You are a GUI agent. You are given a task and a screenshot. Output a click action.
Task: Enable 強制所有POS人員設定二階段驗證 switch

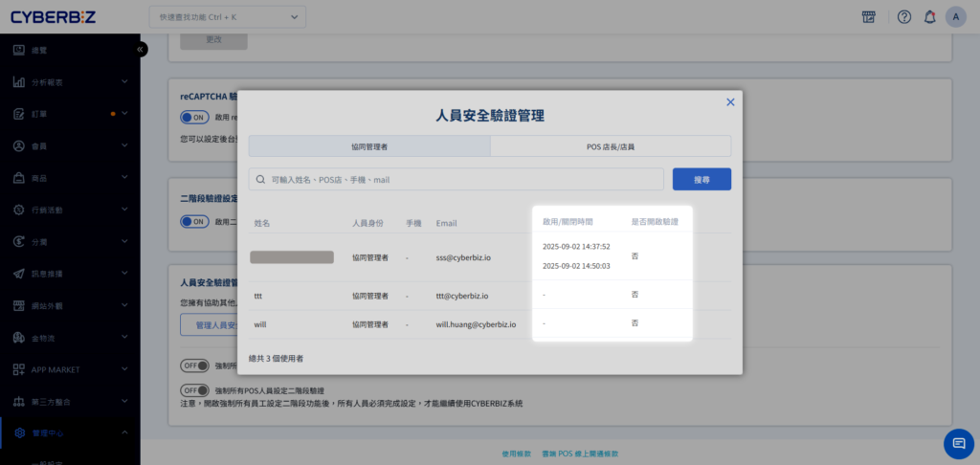pyautogui.click(x=194, y=390)
